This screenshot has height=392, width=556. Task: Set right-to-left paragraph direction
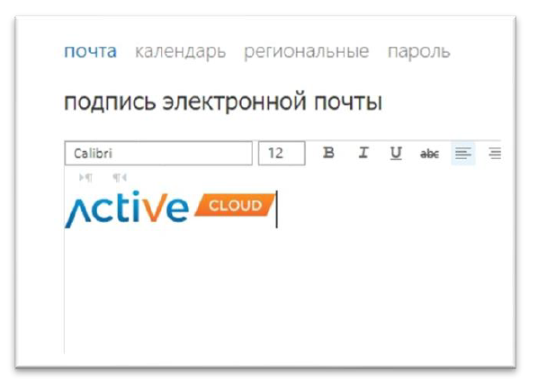(x=119, y=178)
